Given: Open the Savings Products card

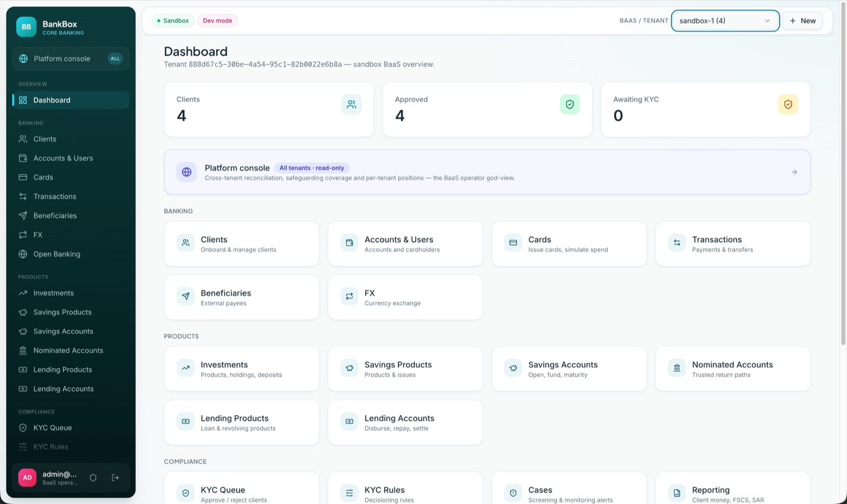Looking at the screenshot, I should 406,369.
